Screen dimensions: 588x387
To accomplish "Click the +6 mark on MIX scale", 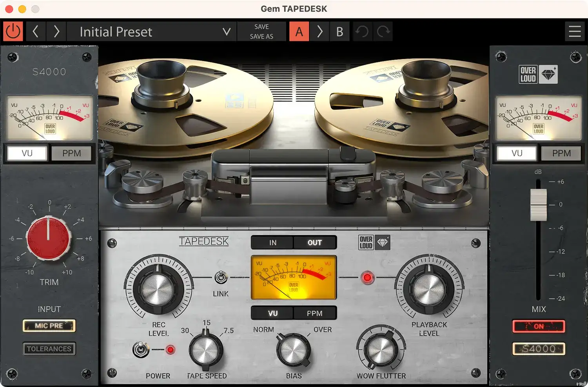I will (x=561, y=182).
